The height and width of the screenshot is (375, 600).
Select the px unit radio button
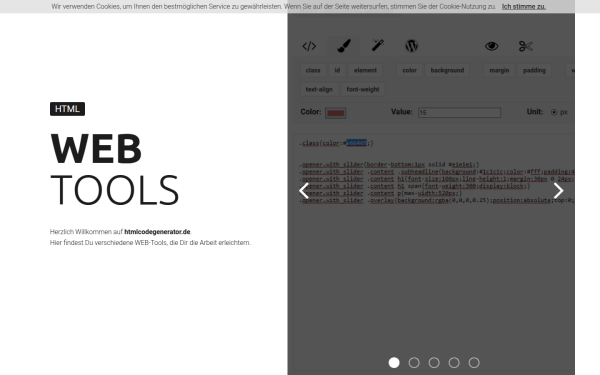(554, 112)
